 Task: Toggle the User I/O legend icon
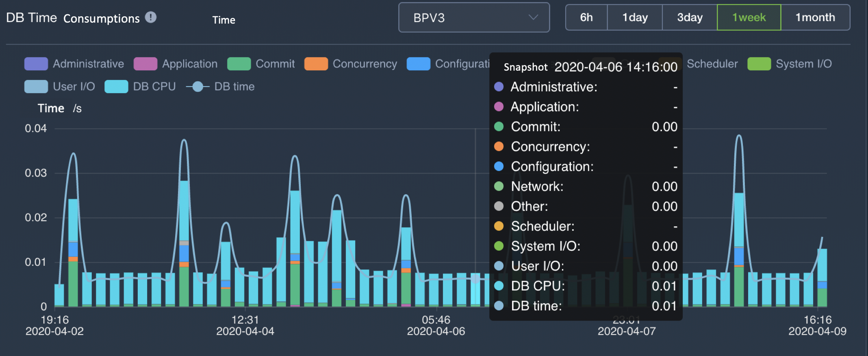point(36,87)
